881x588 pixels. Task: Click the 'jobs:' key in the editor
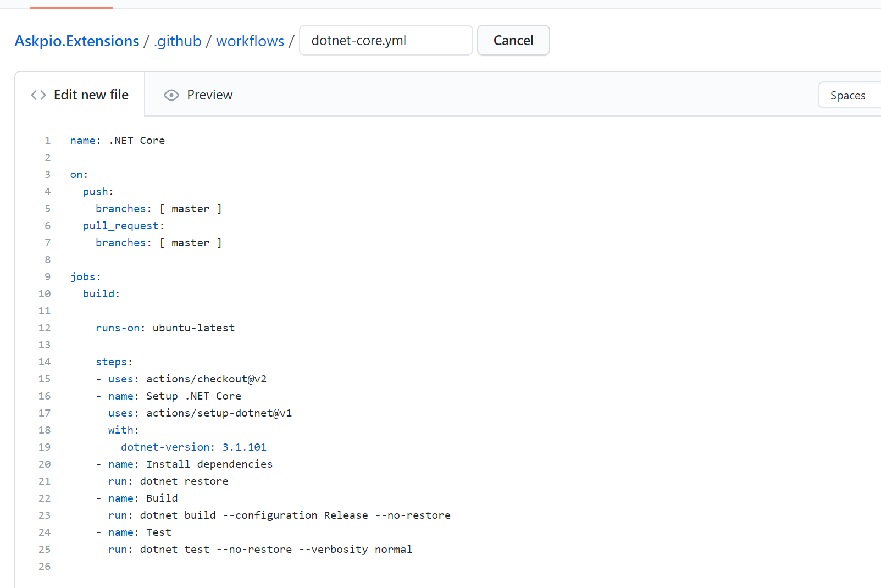(85, 277)
